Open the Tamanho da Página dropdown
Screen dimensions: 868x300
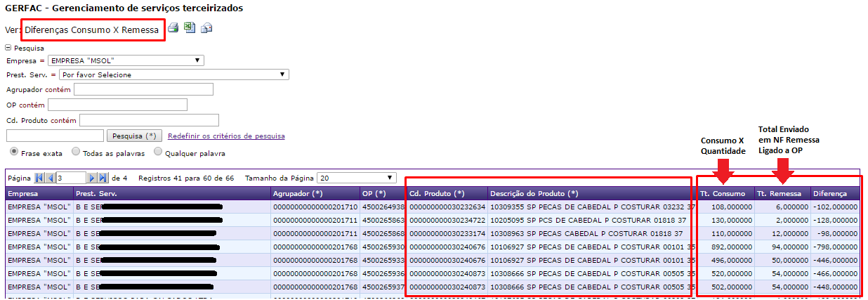pyautogui.click(x=357, y=178)
